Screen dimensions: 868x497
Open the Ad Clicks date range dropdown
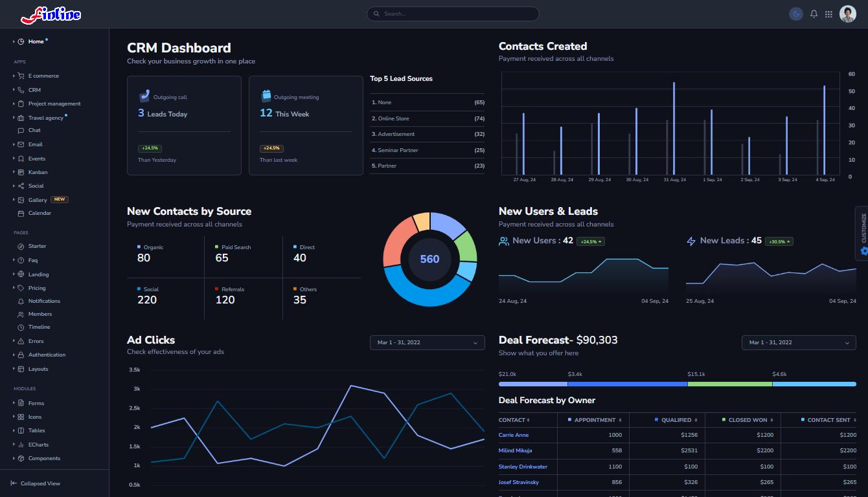[427, 342]
